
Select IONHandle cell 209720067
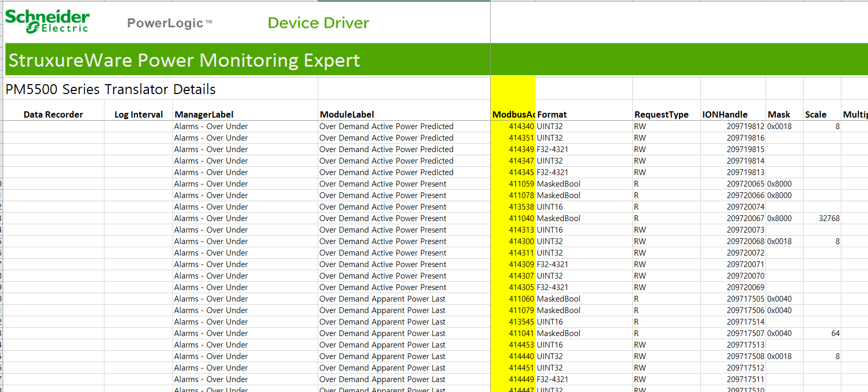[733, 218]
